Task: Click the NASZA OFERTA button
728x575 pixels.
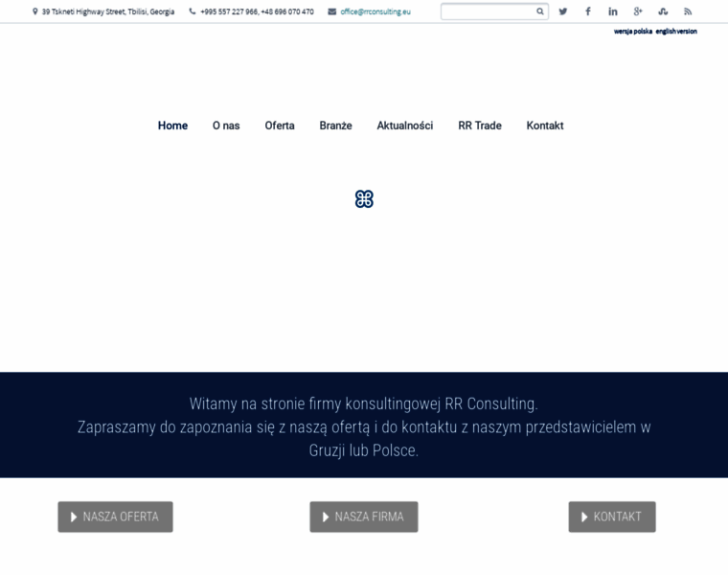Action: coord(115,517)
